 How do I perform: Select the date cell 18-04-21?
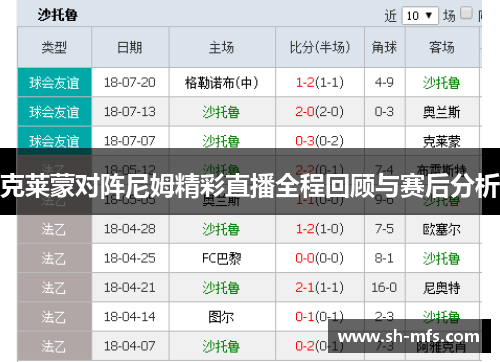(130, 288)
